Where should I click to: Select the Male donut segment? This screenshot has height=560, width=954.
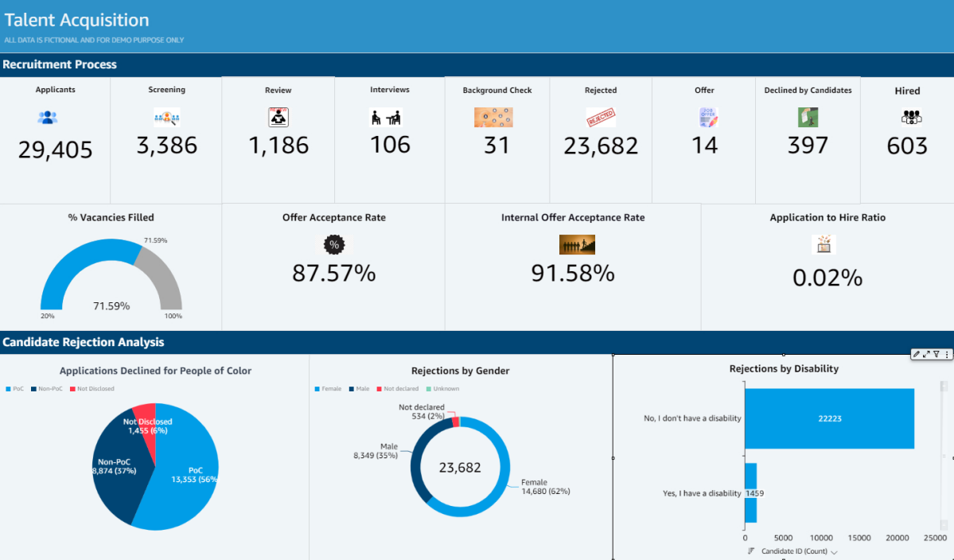click(x=416, y=462)
